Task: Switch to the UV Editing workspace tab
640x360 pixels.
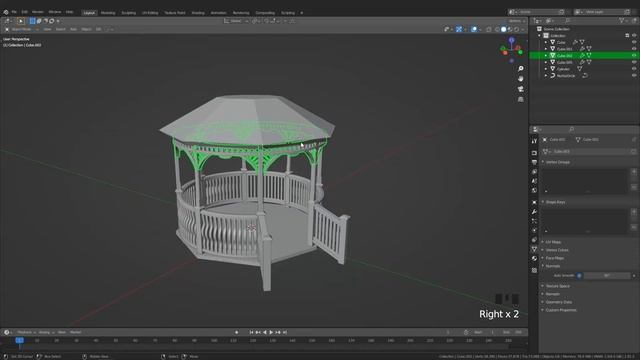Action: (150, 13)
